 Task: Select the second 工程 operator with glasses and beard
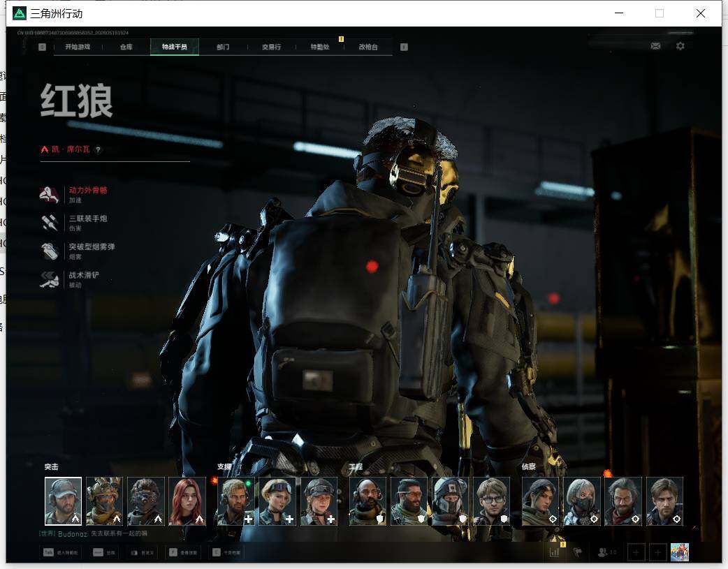coord(409,501)
